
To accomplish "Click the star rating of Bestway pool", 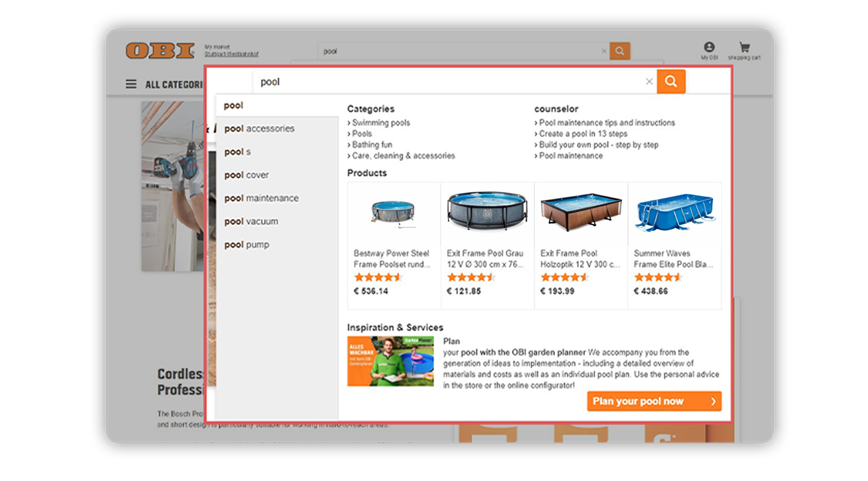I will (x=378, y=277).
